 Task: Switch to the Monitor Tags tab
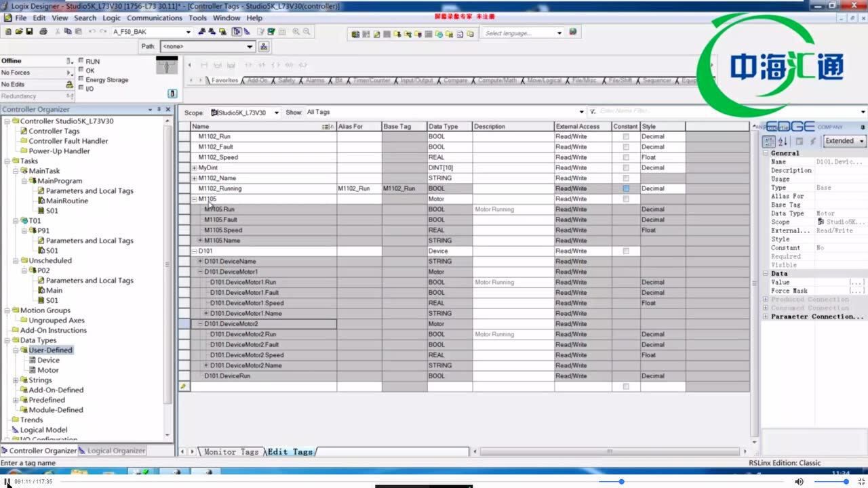pyautogui.click(x=231, y=452)
